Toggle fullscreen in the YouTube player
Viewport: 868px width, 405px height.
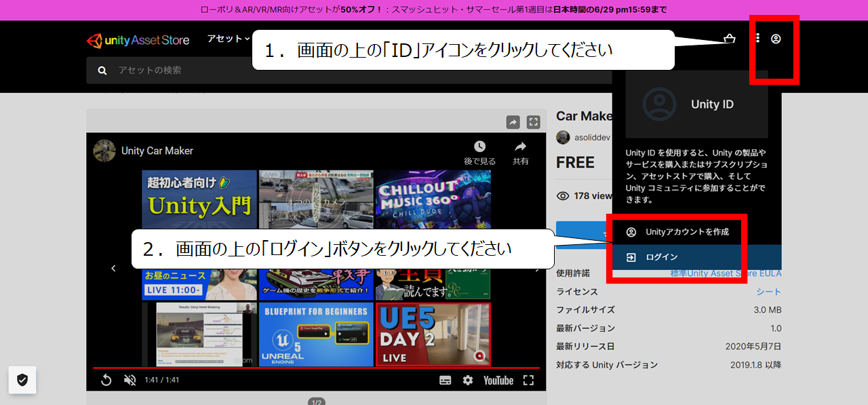[528, 381]
